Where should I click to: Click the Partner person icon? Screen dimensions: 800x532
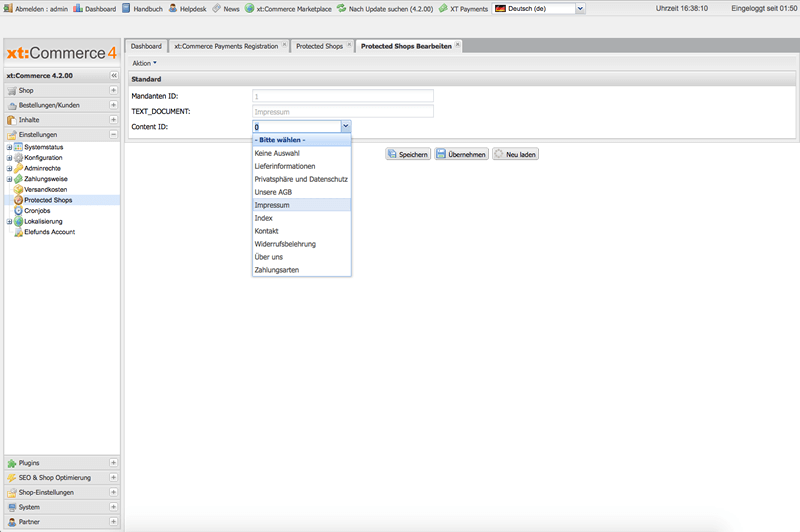coord(12,522)
